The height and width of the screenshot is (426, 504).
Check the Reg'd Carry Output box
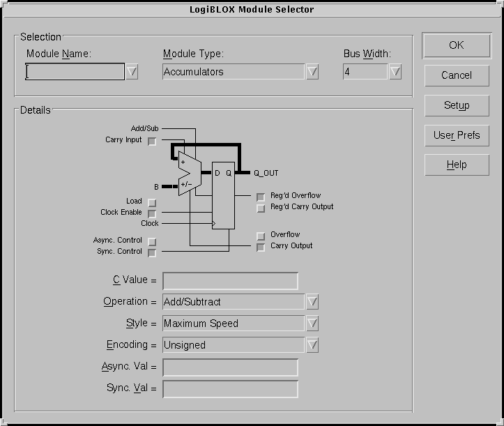coord(261,208)
